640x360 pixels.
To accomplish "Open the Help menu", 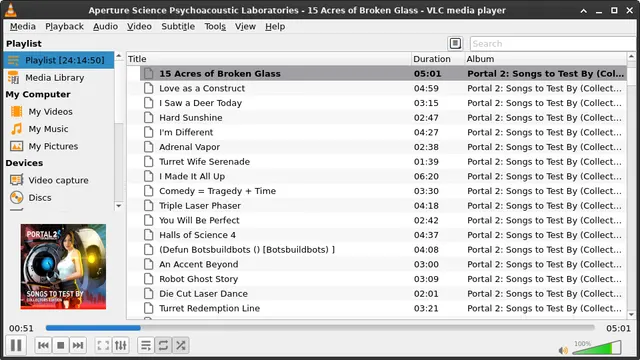I will point(275,27).
